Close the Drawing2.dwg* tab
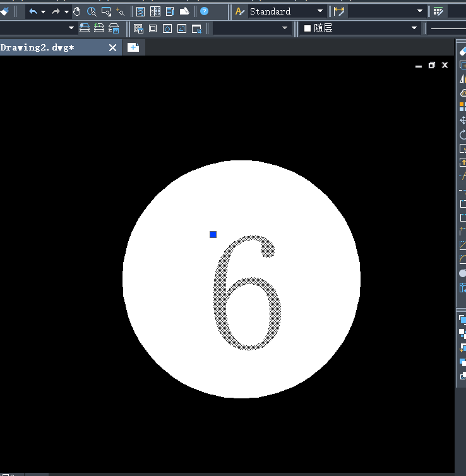Image resolution: width=466 pixels, height=476 pixels. 112,47
